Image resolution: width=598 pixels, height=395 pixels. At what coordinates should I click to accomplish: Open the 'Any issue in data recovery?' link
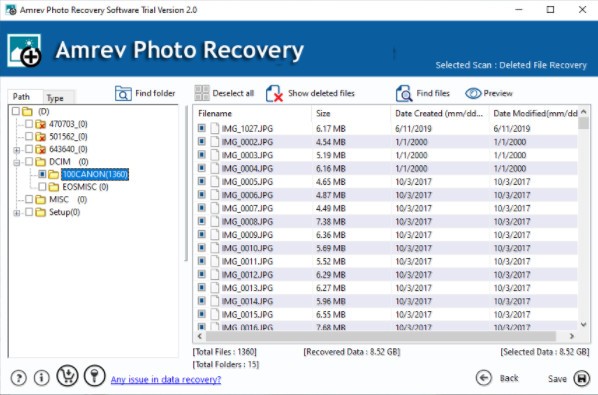coord(166,379)
